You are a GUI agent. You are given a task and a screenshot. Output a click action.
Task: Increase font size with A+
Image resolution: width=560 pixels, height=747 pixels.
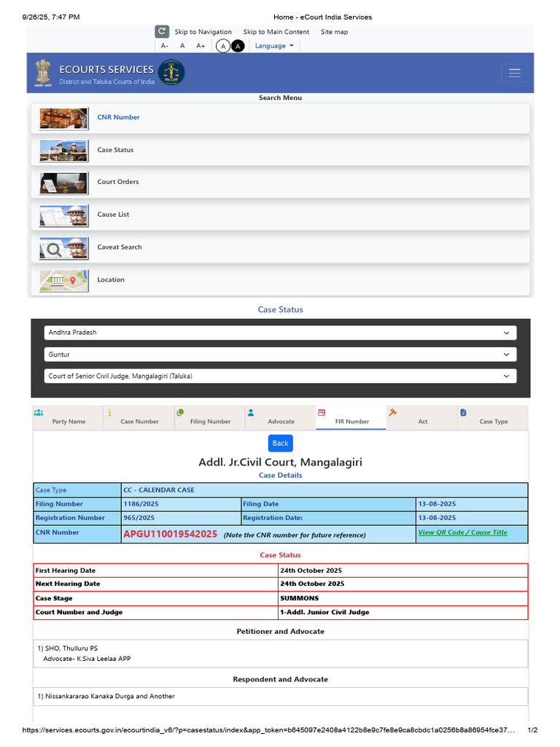coord(201,46)
